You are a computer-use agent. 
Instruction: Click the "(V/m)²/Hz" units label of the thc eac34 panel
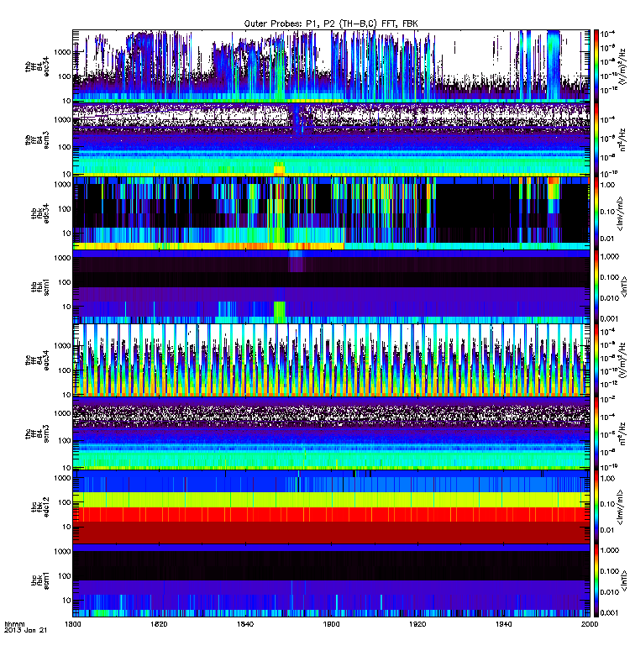coord(621,360)
